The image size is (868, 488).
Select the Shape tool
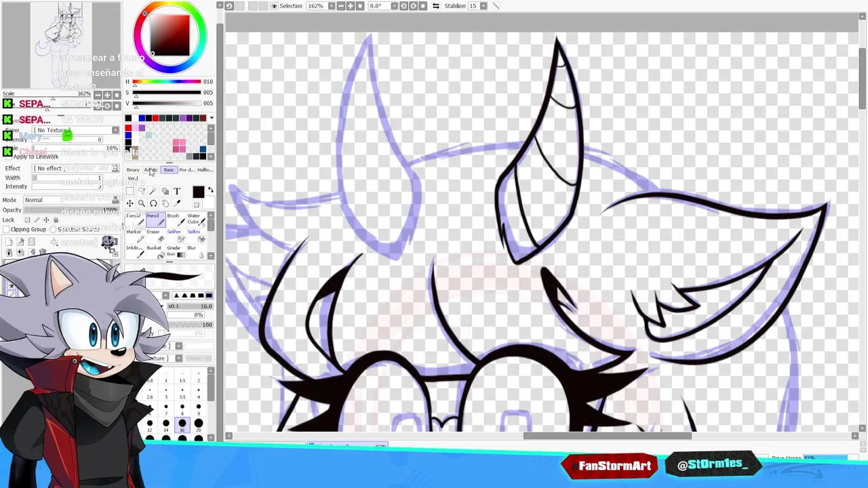click(x=165, y=191)
